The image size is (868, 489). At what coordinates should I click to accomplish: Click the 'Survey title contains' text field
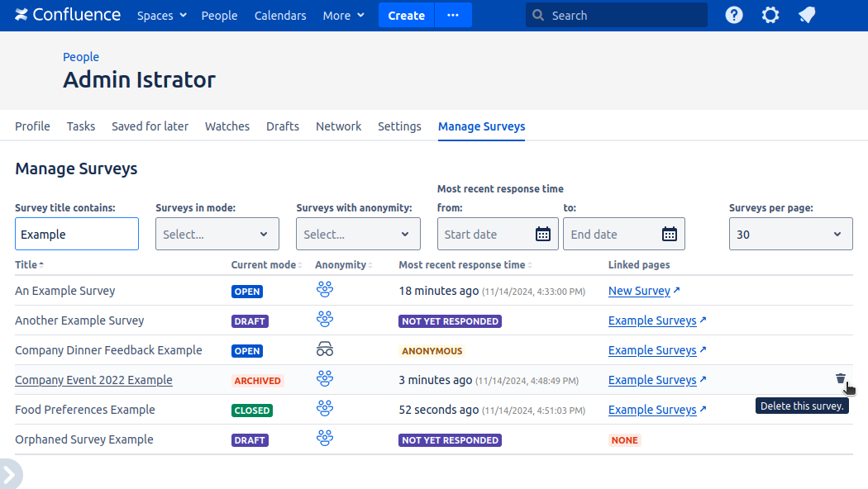[x=77, y=234]
